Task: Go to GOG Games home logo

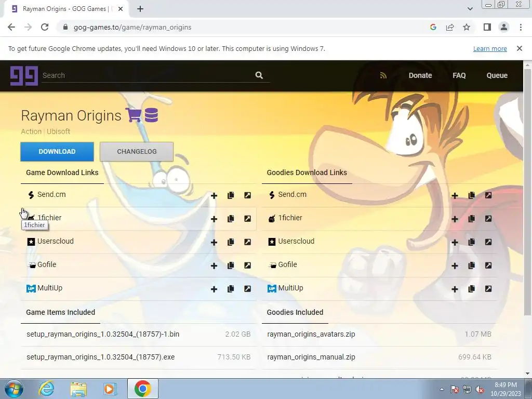Action: [24, 76]
